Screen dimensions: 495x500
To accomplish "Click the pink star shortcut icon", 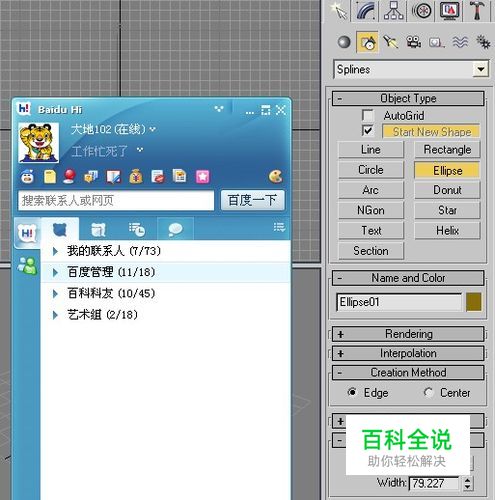I will point(203,177).
